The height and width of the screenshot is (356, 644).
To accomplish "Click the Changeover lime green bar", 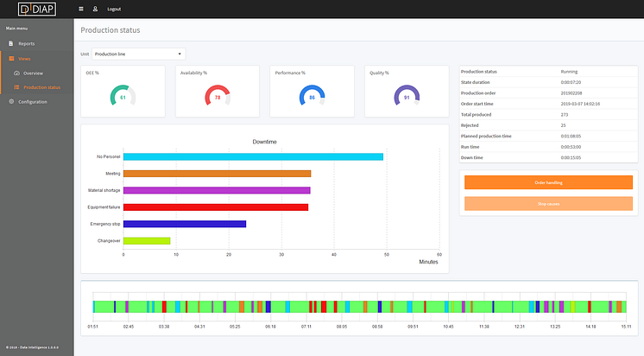I will 147,241.
